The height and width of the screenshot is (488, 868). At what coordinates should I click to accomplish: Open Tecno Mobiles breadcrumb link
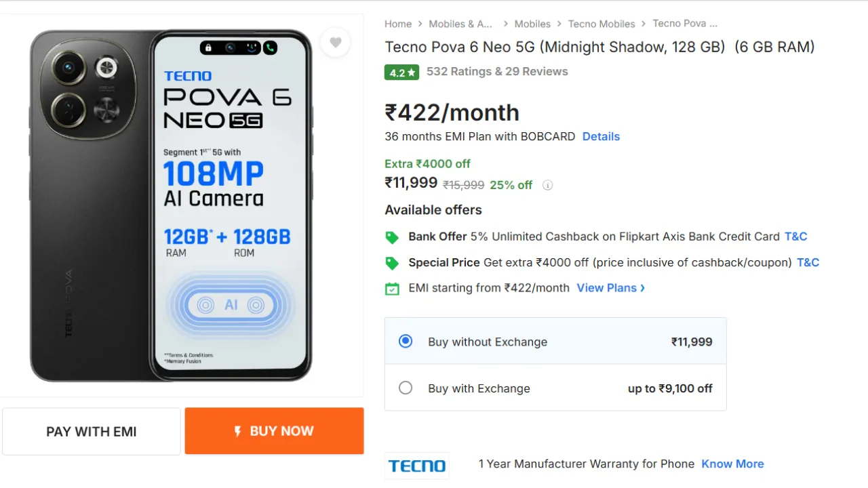pos(601,24)
